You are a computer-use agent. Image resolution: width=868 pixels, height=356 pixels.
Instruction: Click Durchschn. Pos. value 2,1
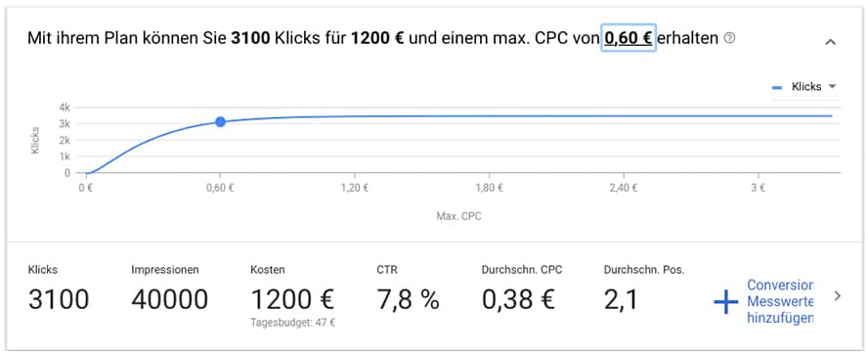pos(621,300)
